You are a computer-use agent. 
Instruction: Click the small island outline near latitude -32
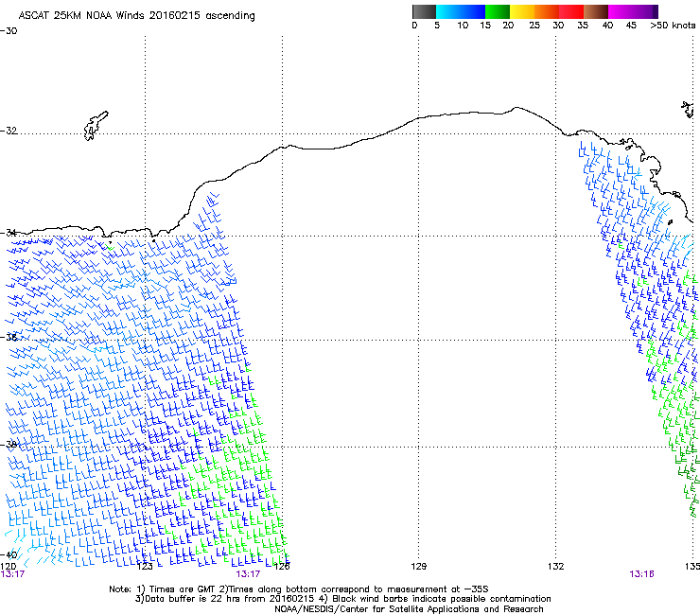click(x=96, y=126)
